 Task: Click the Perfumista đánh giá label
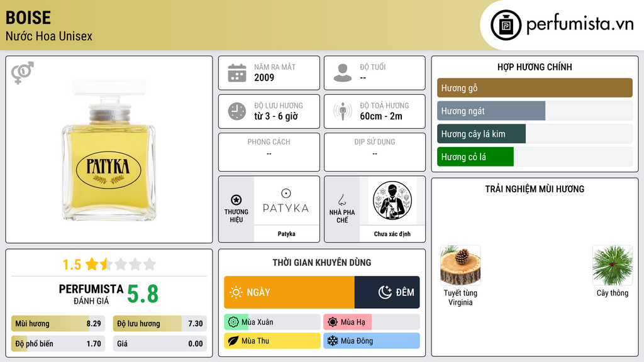(x=91, y=294)
